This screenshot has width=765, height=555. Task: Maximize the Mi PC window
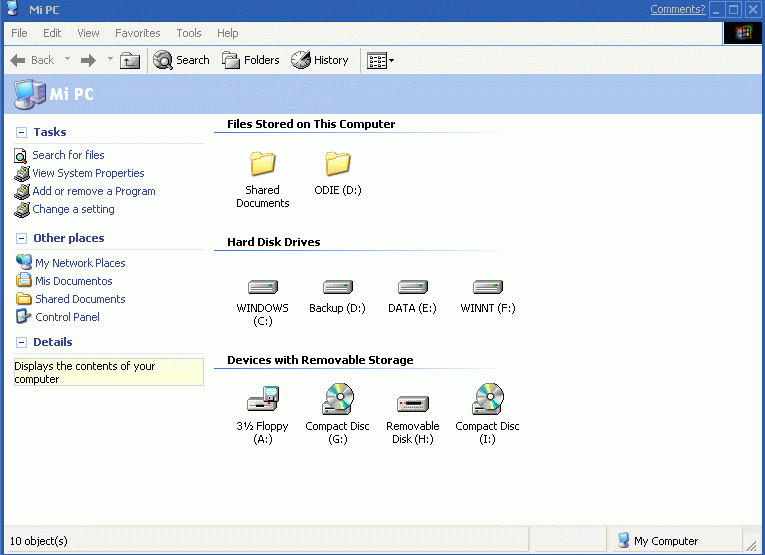[733, 9]
